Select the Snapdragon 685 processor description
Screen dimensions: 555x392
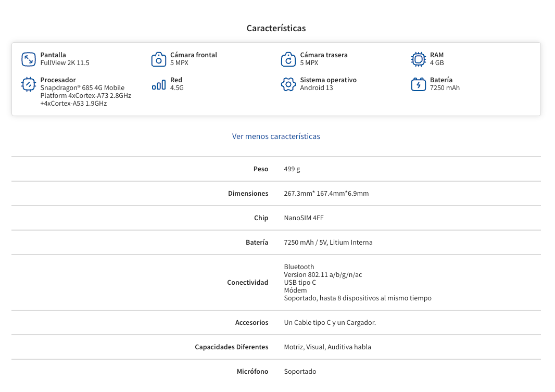[x=86, y=95]
